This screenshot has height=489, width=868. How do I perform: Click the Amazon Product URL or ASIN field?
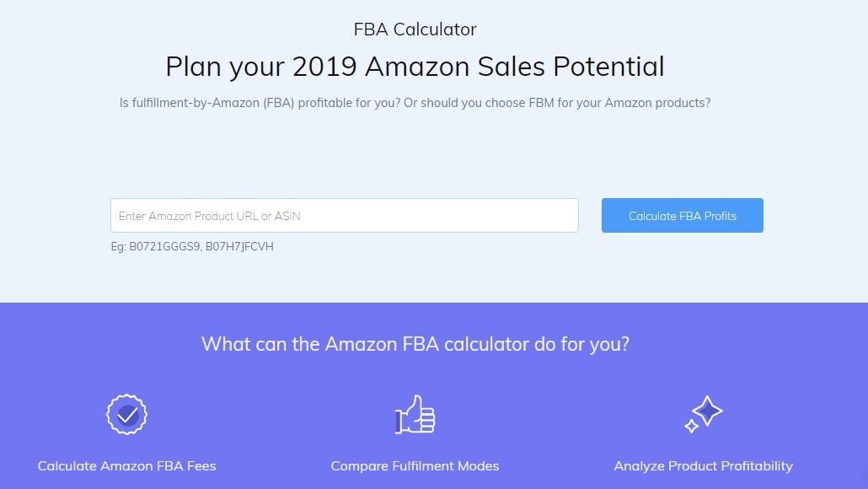344,216
